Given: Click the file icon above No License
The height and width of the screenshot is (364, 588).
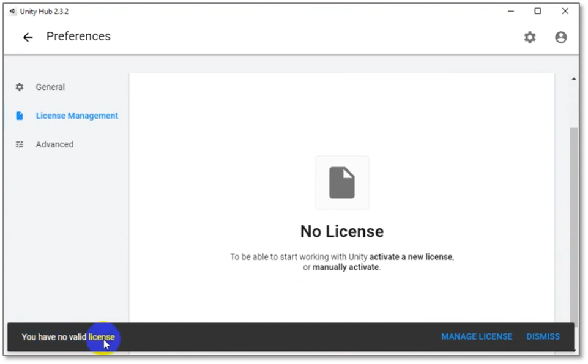Looking at the screenshot, I should (342, 182).
